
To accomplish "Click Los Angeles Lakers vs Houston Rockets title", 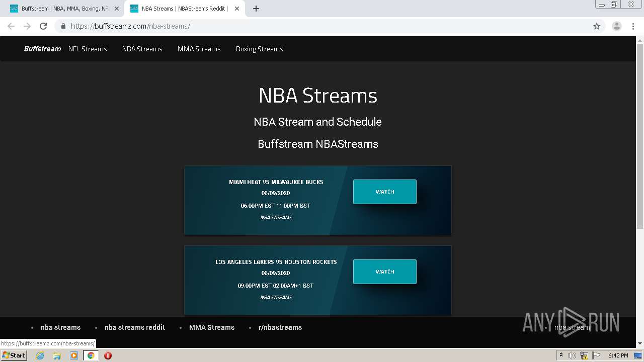I will click(x=276, y=262).
